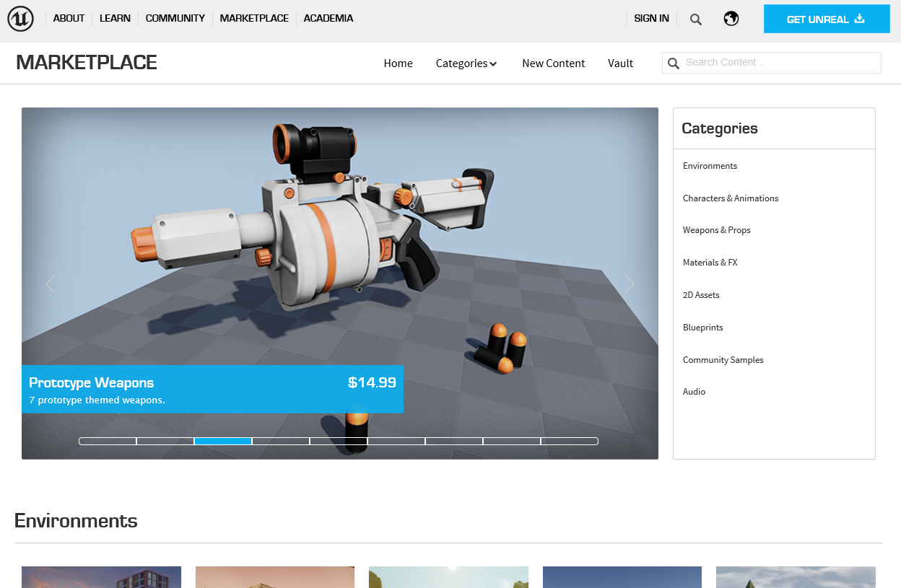Open the Characters & Animations category
This screenshot has width=901, height=588.
pyautogui.click(x=731, y=198)
